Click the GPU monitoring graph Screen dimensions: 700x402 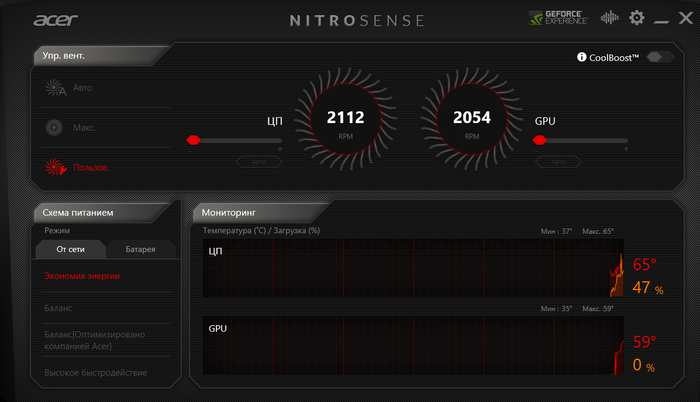click(x=413, y=345)
